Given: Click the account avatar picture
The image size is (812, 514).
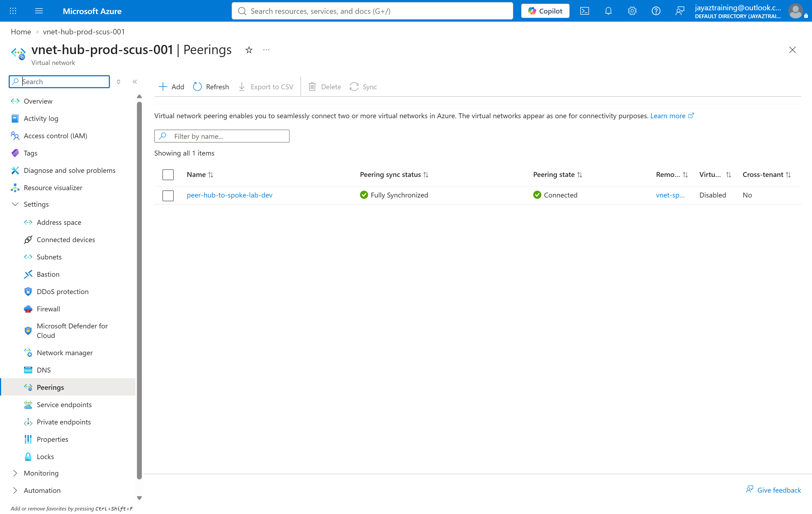Looking at the screenshot, I should point(796,11).
